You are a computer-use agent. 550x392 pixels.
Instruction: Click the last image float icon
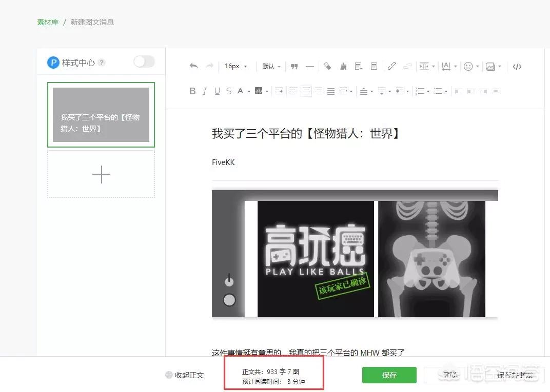496,91
